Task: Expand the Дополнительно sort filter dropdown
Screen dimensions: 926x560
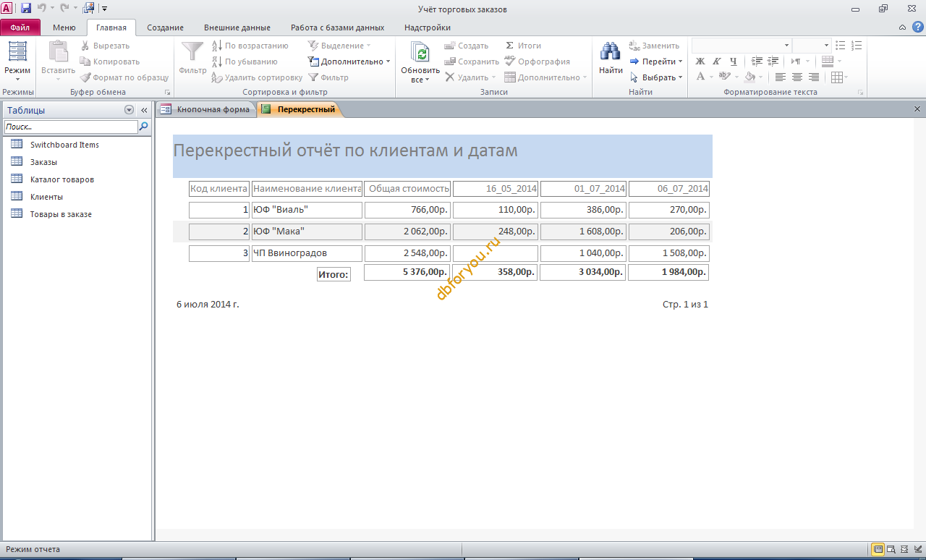Action: tap(349, 61)
